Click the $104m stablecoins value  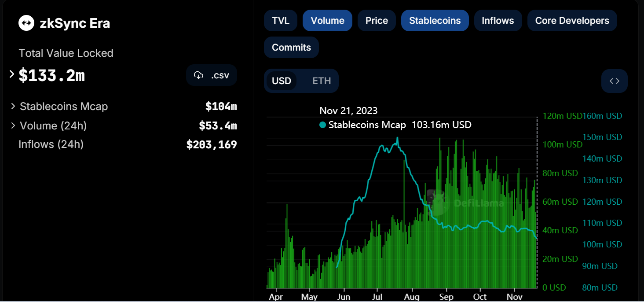pyautogui.click(x=221, y=107)
